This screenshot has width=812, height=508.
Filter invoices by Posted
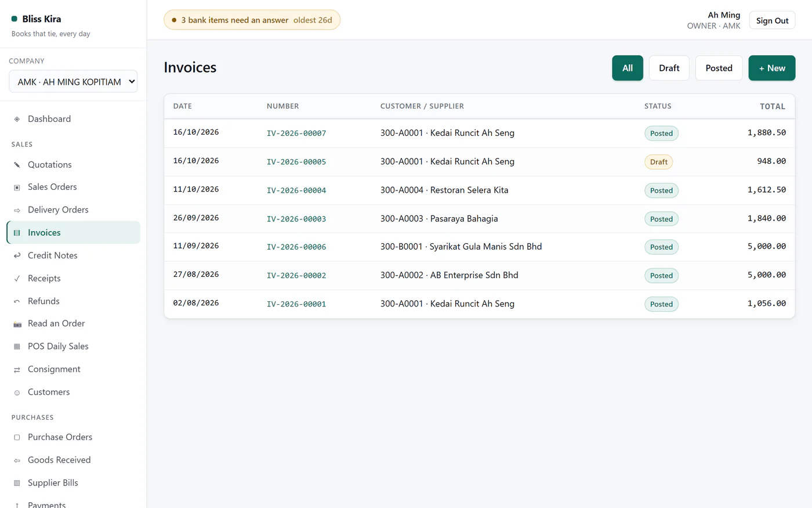719,68
